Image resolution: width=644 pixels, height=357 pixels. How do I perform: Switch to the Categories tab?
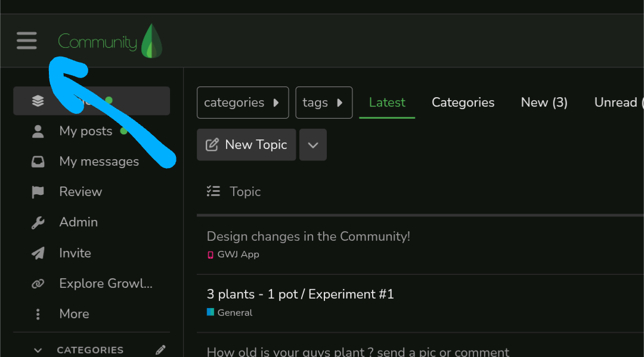(463, 103)
